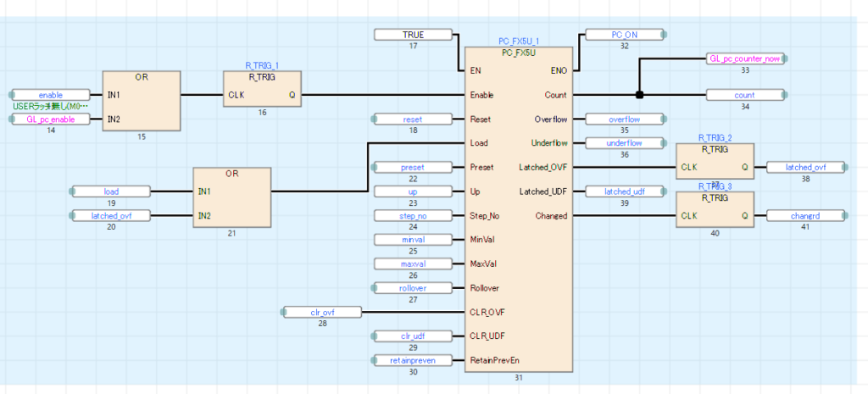868x394 pixels.
Task: Click the R_TRIG_1 function block
Action: coord(263,95)
